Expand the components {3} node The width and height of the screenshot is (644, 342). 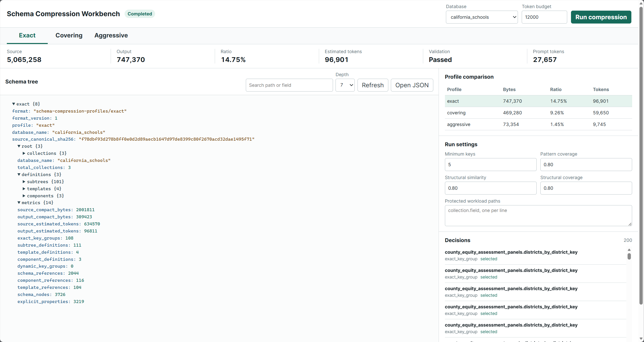(x=24, y=196)
